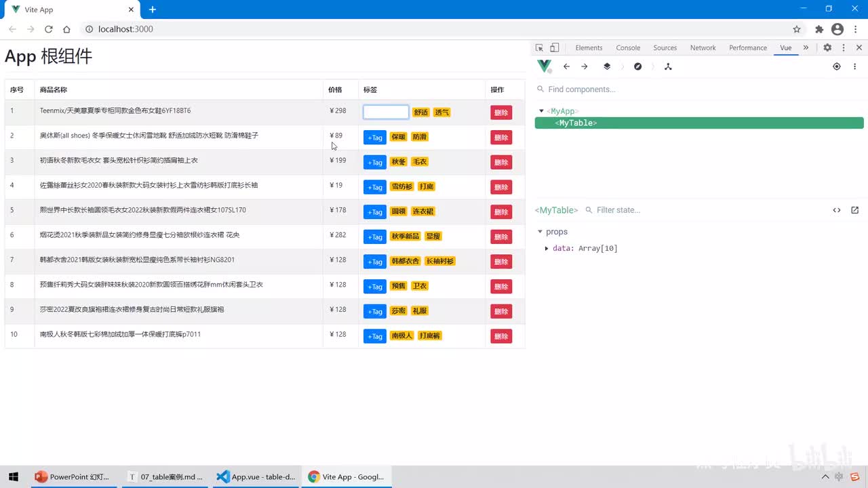
Task: Open Chrome DevTools settings gear
Action: pyautogui.click(x=827, y=47)
